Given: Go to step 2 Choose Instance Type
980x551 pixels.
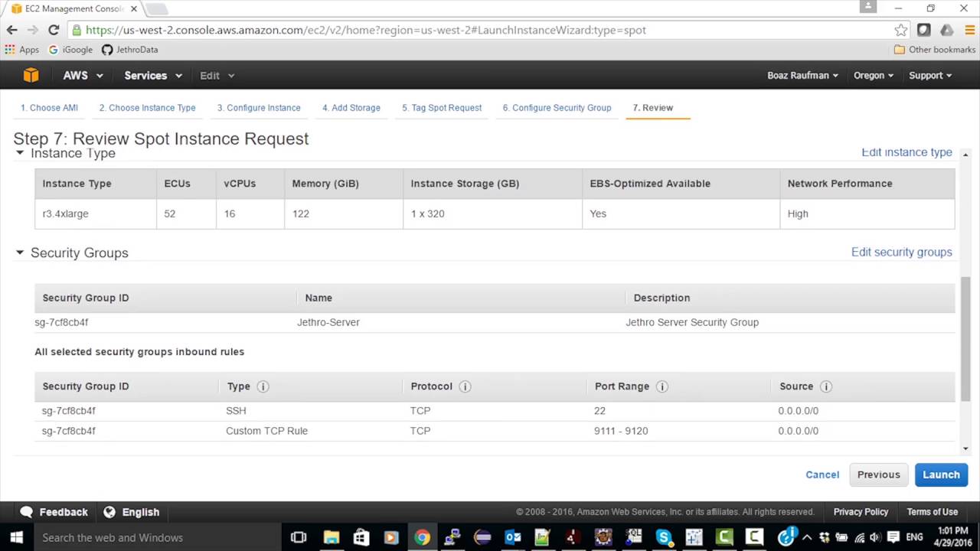Looking at the screenshot, I should click(147, 108).
